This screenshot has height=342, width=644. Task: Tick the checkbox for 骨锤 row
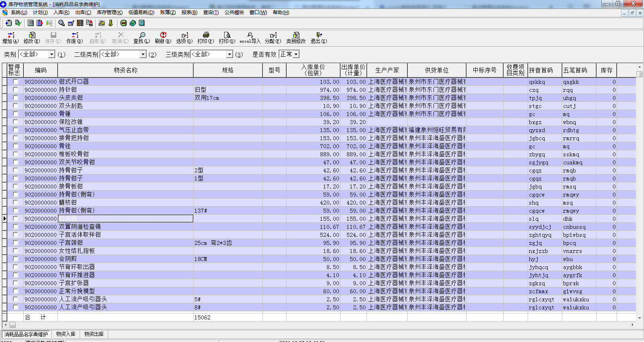coord(15,114)
